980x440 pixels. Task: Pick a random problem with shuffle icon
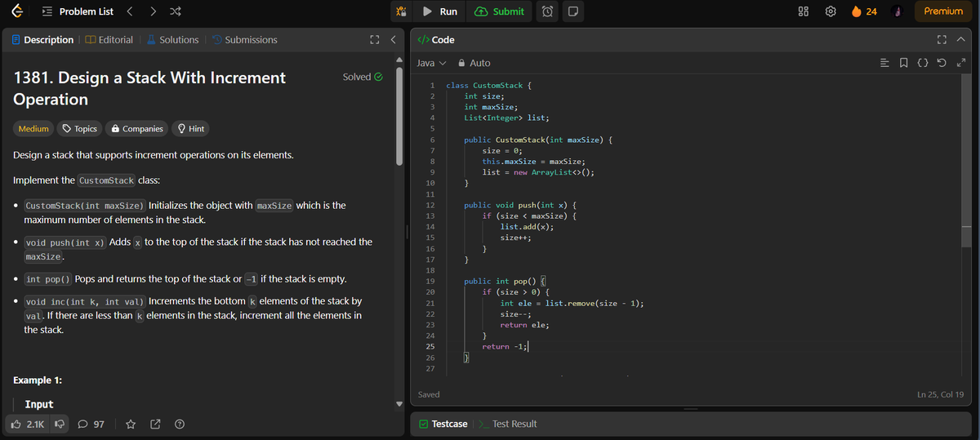pyautogui.click(x=176, y=11)
